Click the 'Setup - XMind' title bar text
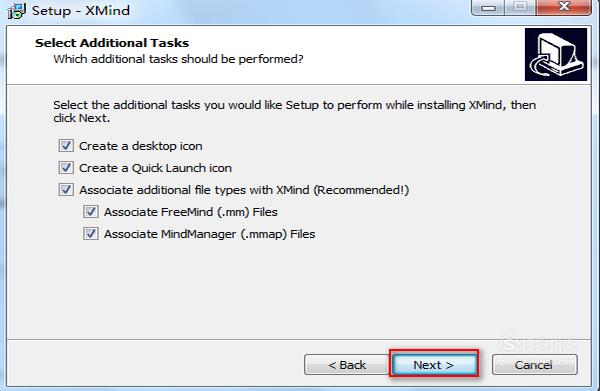The height and width of the screenshot is (391, 600). pos(81,11)
